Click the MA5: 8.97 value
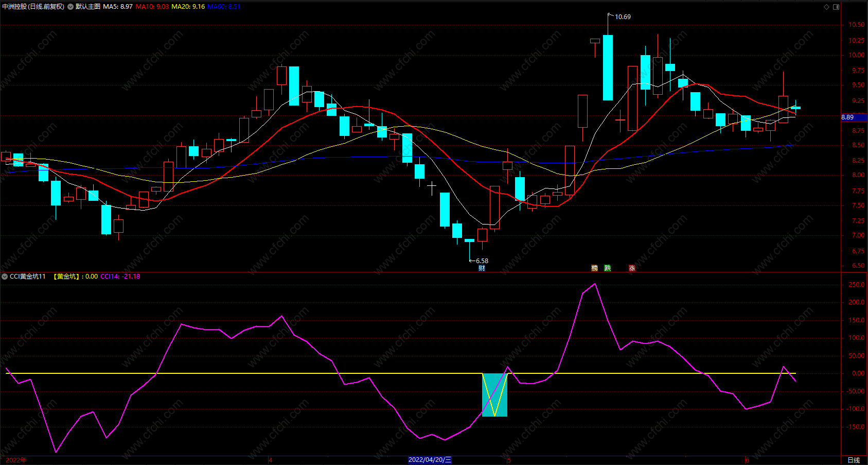 coord(118,7)
